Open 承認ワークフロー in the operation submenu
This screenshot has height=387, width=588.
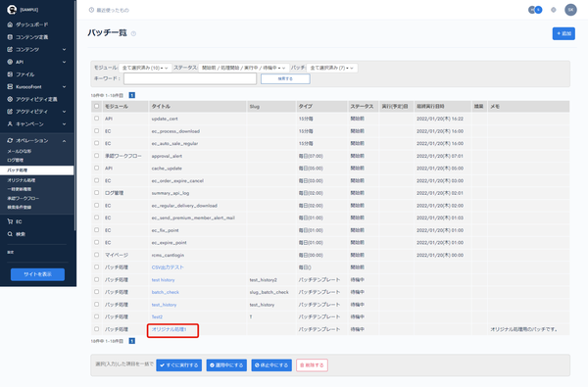click(24, 198)
